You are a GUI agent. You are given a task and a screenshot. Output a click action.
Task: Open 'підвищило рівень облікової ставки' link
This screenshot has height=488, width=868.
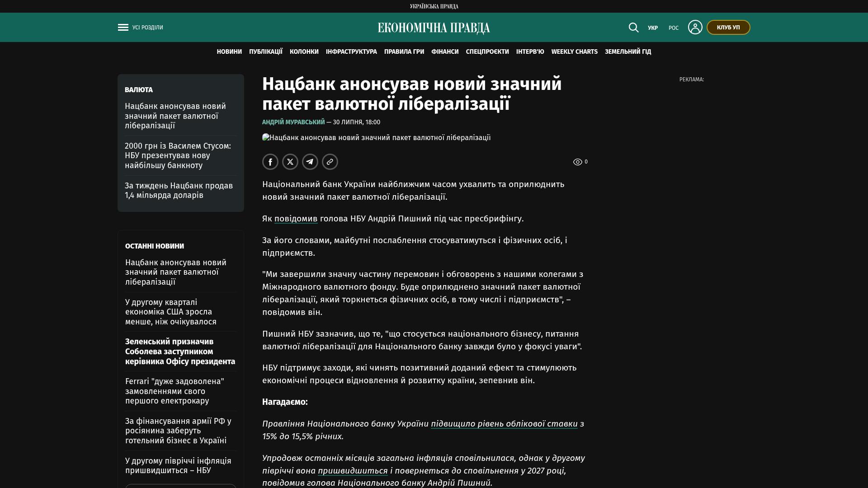(504, 424)
